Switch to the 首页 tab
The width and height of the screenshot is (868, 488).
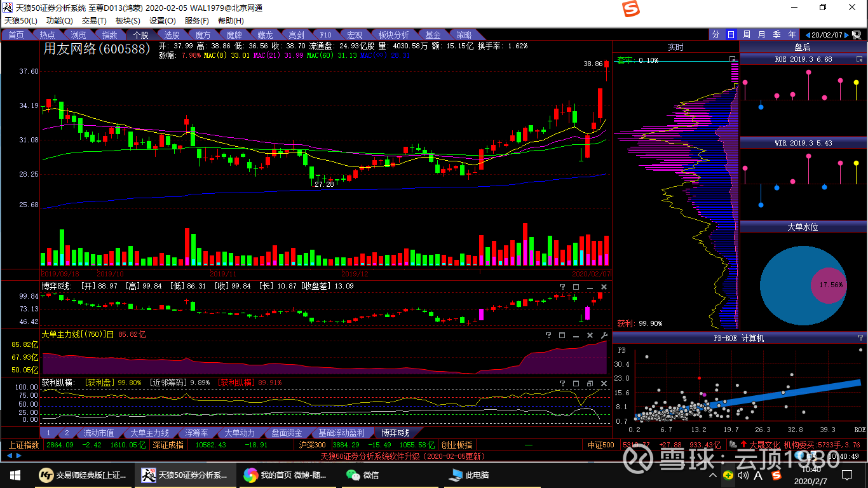pyautogui.click(x=17, y=35)
